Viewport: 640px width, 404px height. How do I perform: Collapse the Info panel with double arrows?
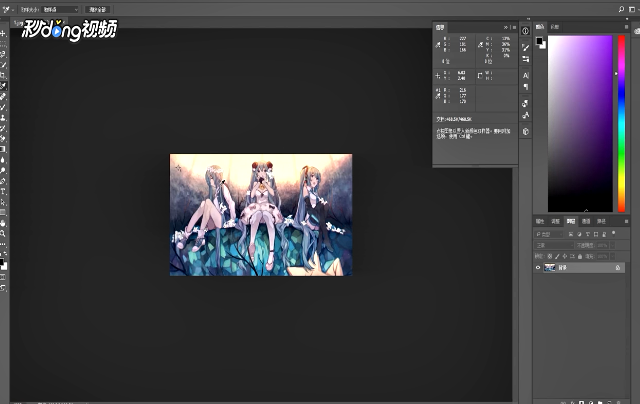point(506,27)
